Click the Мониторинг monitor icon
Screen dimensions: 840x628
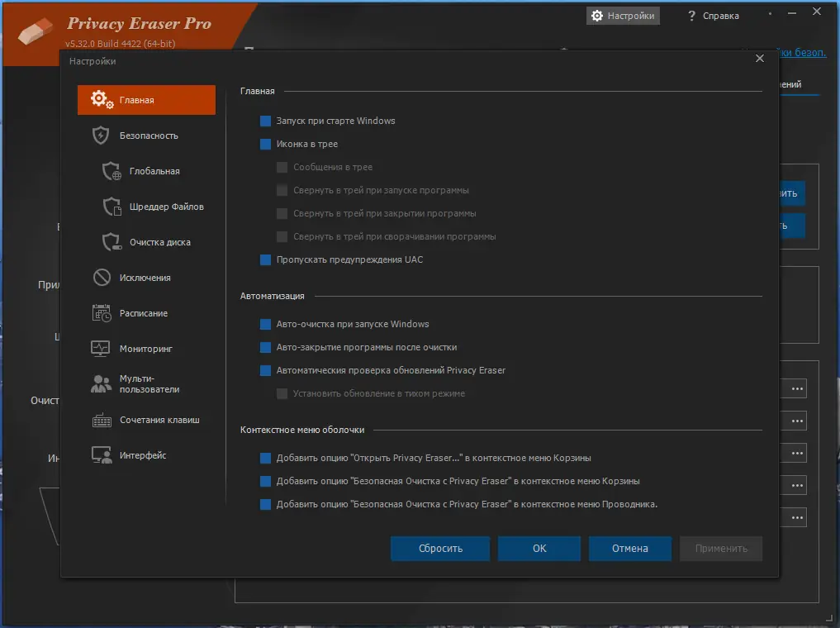[x=101, y=349]
